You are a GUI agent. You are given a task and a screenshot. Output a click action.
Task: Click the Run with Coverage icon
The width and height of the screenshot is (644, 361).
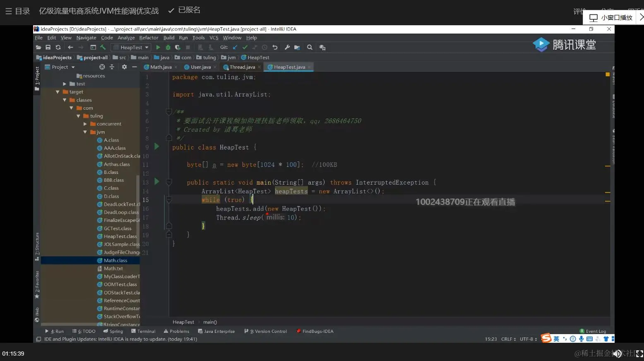coord(178,48)
